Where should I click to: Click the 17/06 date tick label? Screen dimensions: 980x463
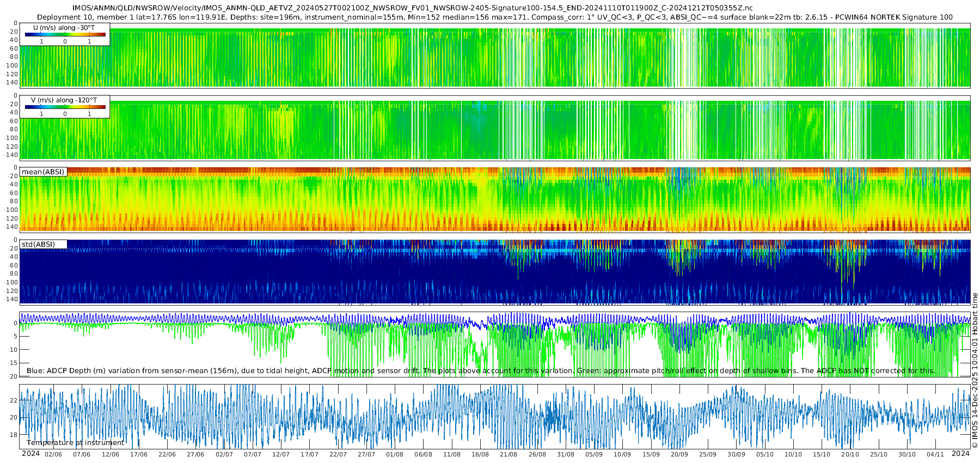pyautogui.click(x=139, y=454)
